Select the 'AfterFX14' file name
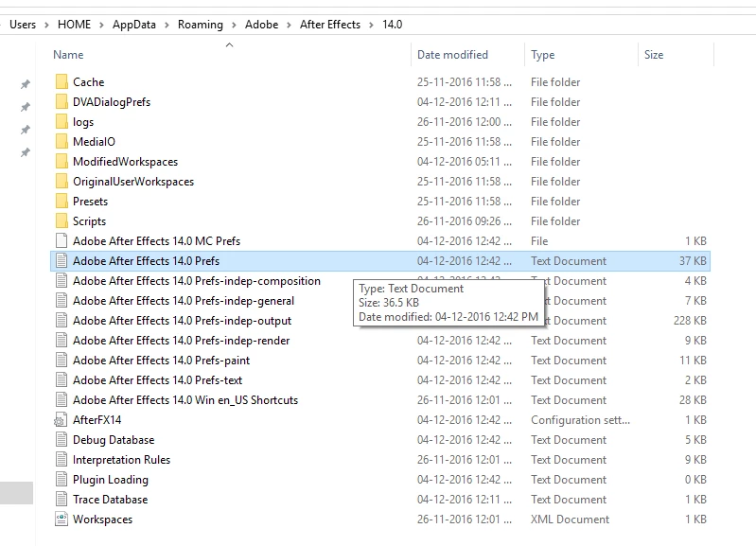756x546 pixels. [x=97, y=419]
